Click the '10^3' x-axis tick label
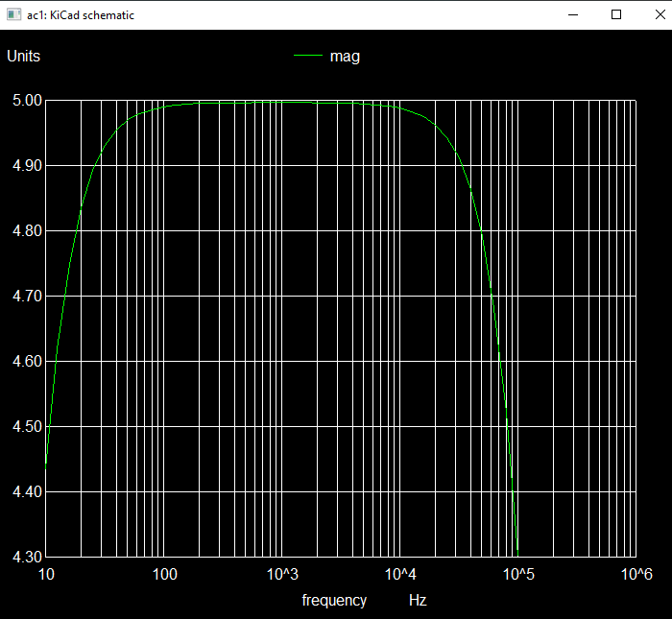The width and height of the screenshot is (672, 619). [x=282, y=574]
